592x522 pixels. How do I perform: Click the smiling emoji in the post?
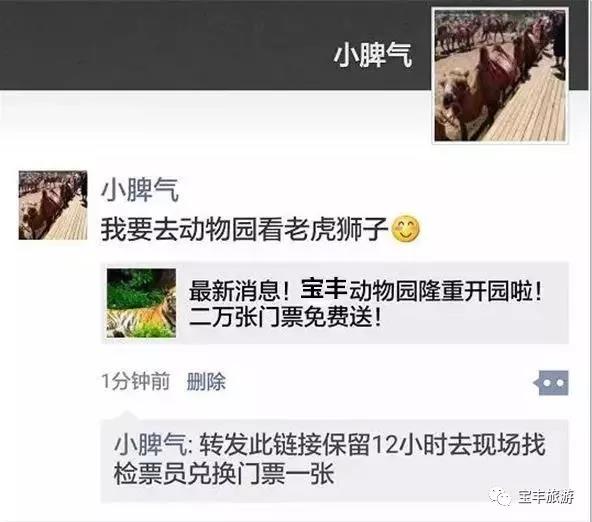point(405,229)
